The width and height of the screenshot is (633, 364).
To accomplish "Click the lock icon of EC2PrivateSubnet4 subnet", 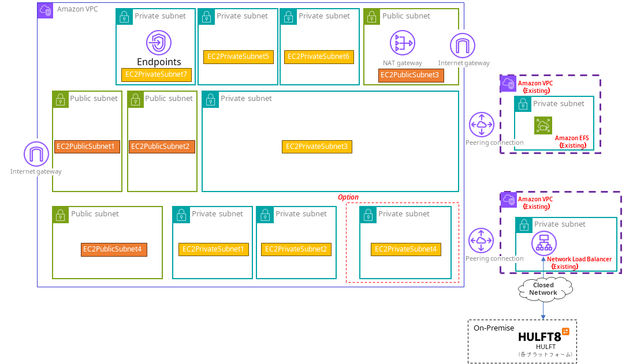I will (x=368, y=215).
